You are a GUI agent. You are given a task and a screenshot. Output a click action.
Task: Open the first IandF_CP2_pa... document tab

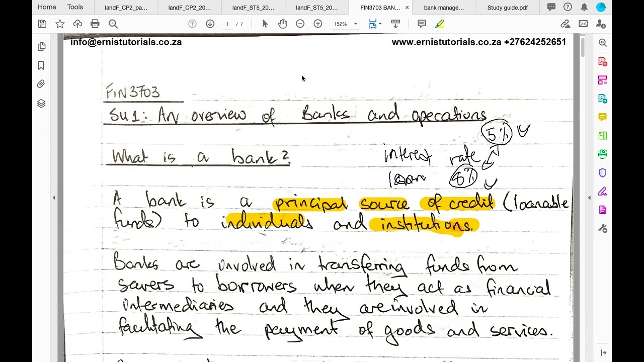126,8
